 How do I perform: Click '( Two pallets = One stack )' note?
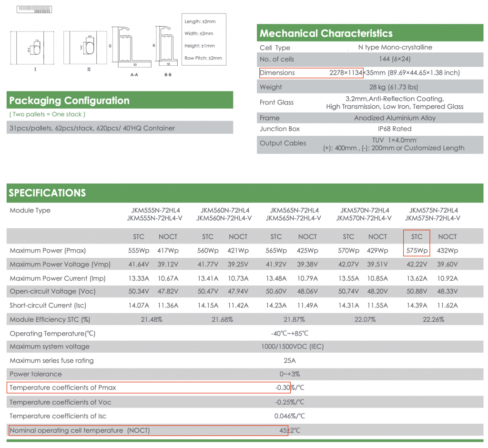pos(47,114)
